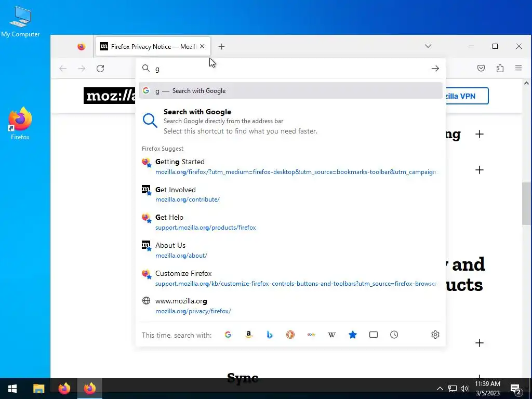Click the Go arrow in address bar

pyautogui.click(x=435, y=69)
